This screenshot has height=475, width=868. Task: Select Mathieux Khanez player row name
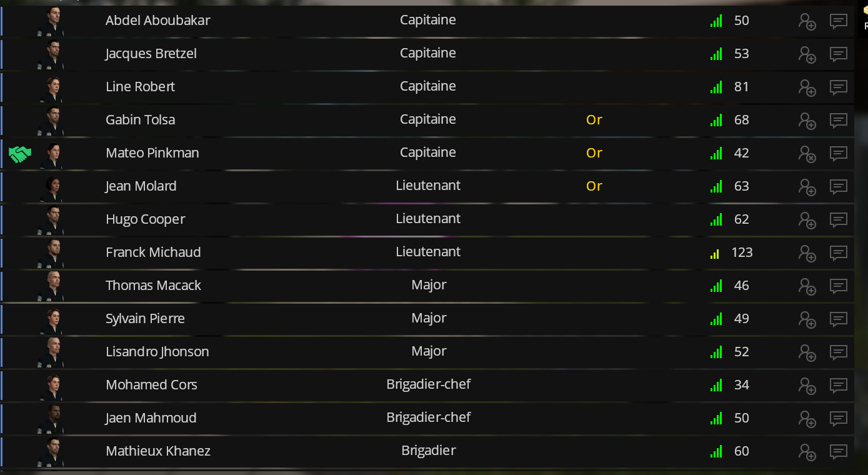pos(157,451)
